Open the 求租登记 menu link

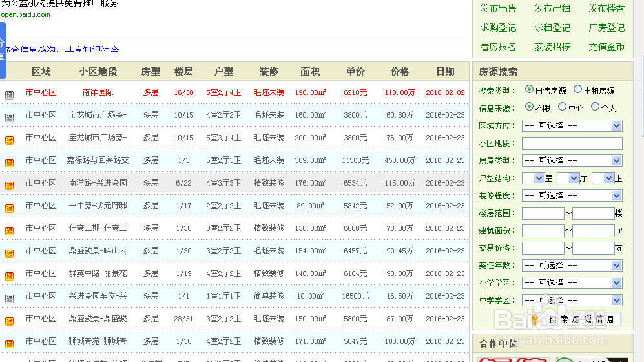click(552, 28)
